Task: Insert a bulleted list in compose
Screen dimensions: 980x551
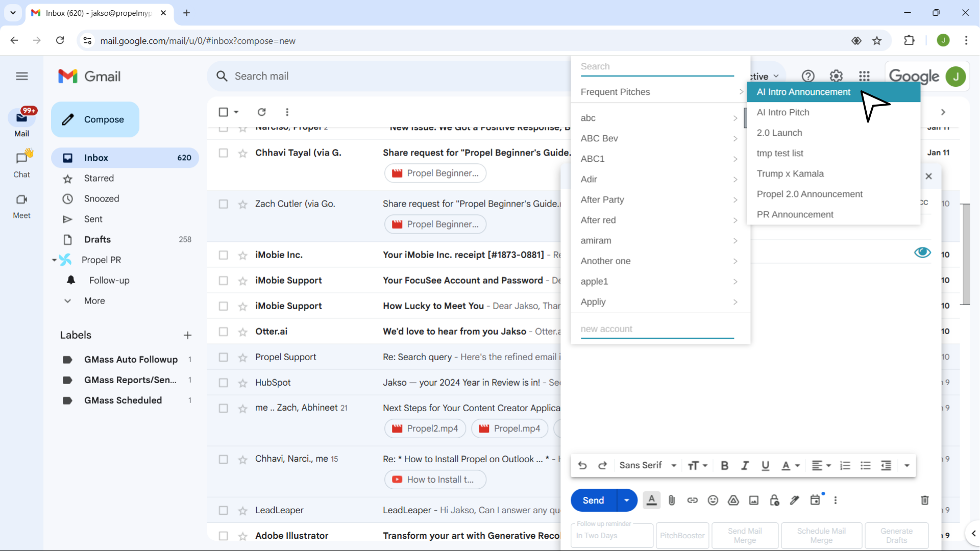Action: pyautogui.click(x=866, y=465)
